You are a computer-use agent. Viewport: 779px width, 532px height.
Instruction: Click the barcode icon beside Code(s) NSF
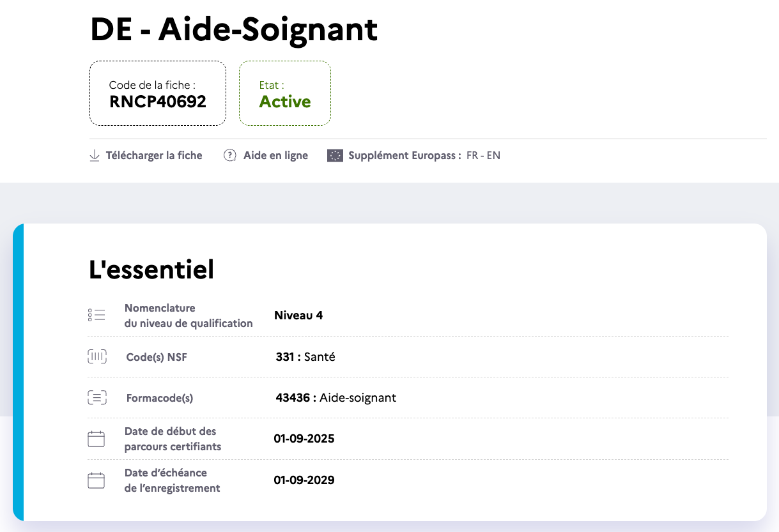pyautogui.click(x=96, y=357)
